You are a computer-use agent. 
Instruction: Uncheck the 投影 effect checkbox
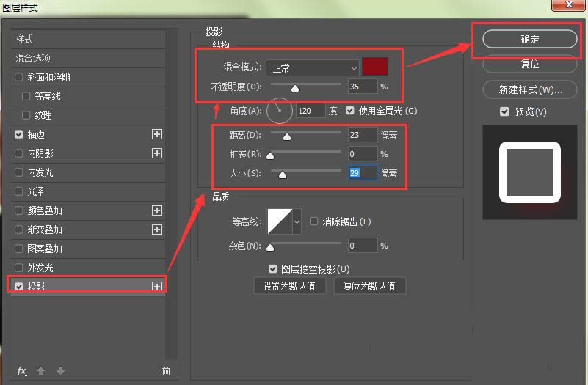[18, 287]
